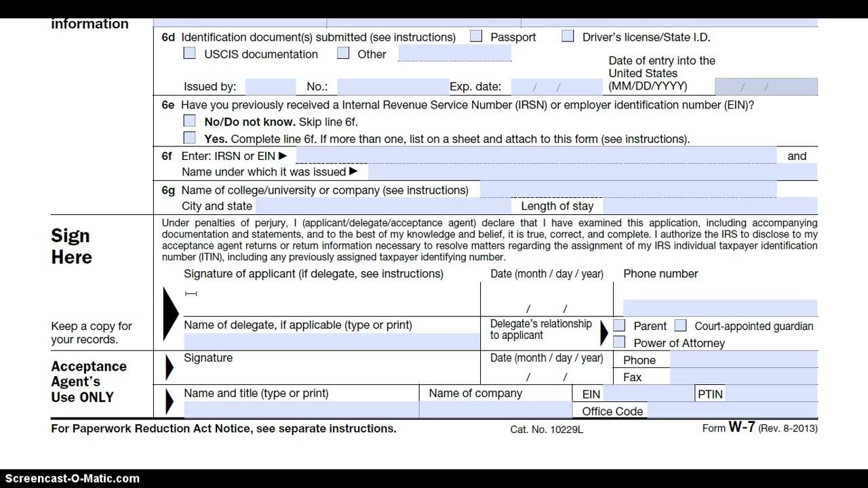
Task: Click the arrow after Name under which issued
Action: coord(353,171)
